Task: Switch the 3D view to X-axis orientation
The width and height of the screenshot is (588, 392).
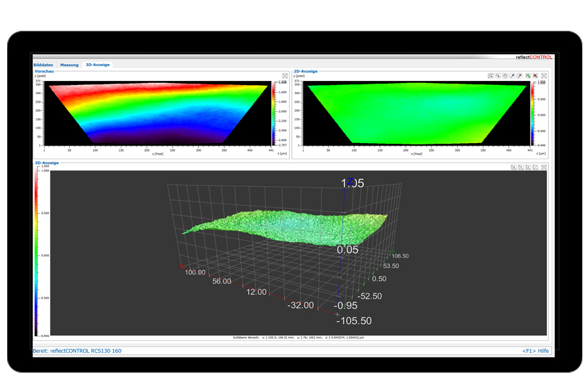Action: point(514,167)
